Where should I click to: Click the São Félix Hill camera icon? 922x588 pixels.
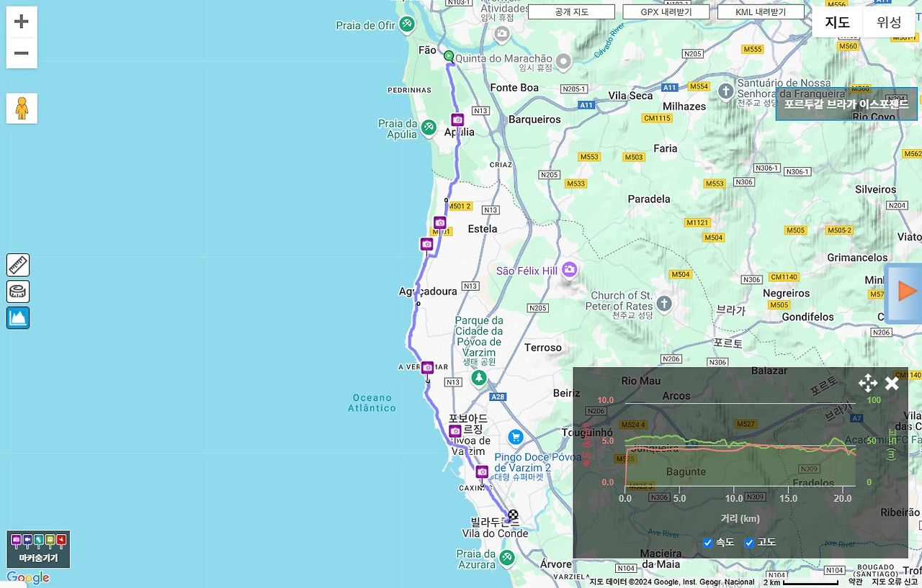tap(569, 270)
